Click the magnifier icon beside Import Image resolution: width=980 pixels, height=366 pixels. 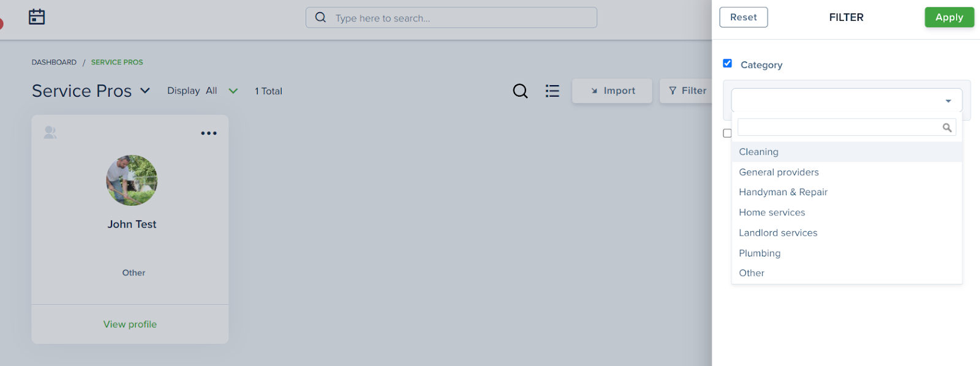pyautogui.click(x=520, y=91)
